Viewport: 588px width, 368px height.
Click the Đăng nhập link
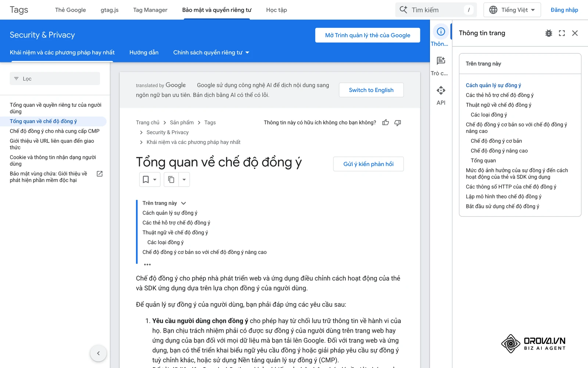[564, 10]
